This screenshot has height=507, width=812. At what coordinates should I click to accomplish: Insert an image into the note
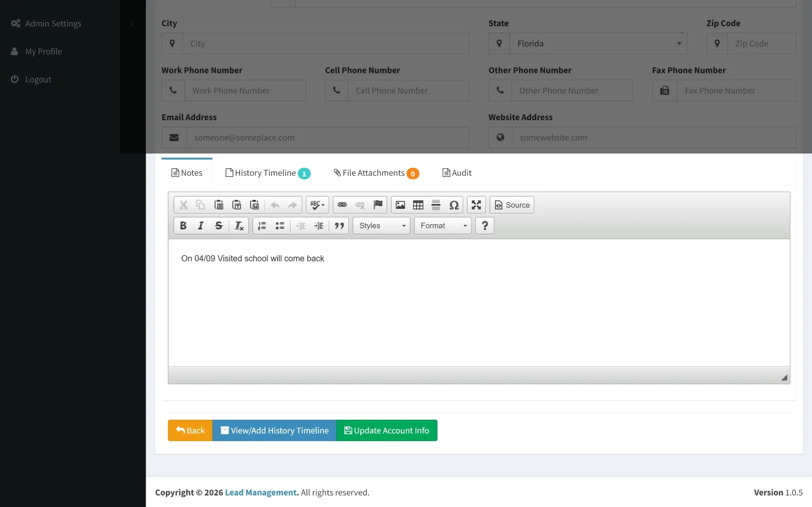point(400,205)
